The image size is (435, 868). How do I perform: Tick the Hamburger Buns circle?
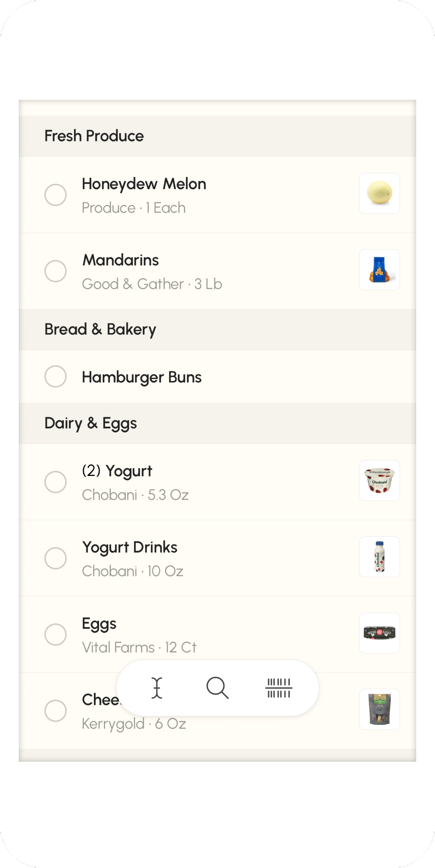(55, 376)
